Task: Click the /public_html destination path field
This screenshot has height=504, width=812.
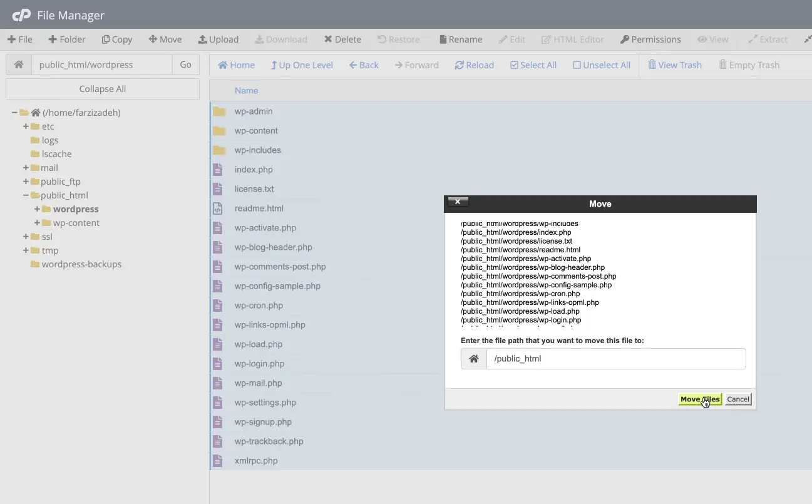Action: (x=615, y=358)
